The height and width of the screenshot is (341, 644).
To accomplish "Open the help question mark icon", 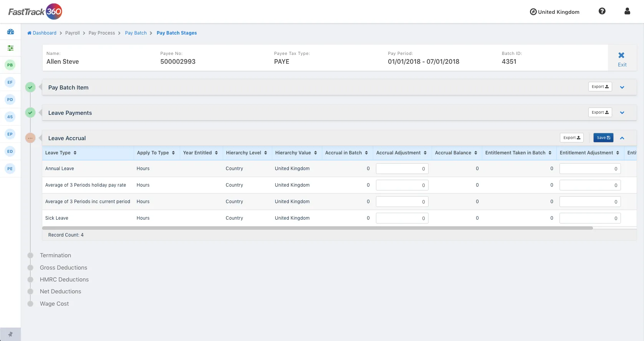I will [x=602, y=11].
